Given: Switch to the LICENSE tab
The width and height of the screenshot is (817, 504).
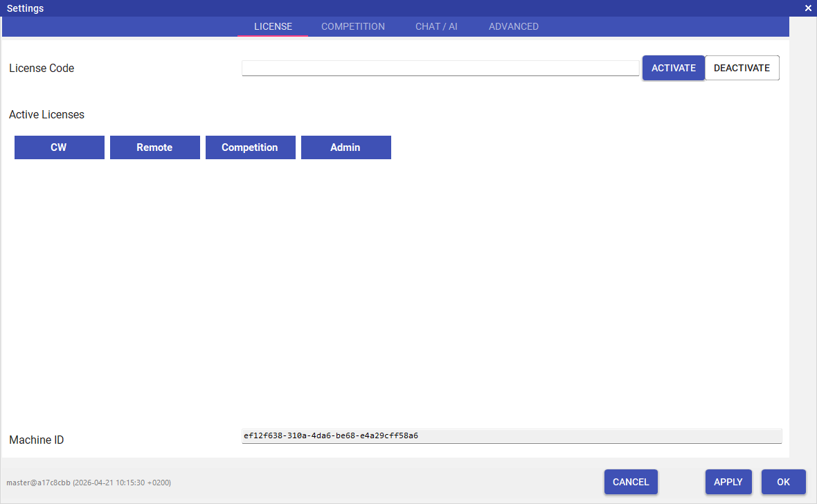Looking at the screenshot, I should (x=273, y=26).
